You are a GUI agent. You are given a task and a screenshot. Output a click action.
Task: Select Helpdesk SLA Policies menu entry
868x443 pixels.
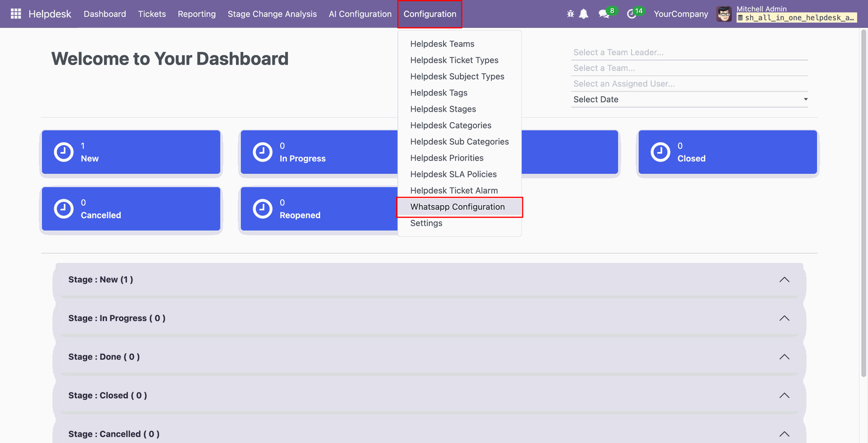[460, 174]
